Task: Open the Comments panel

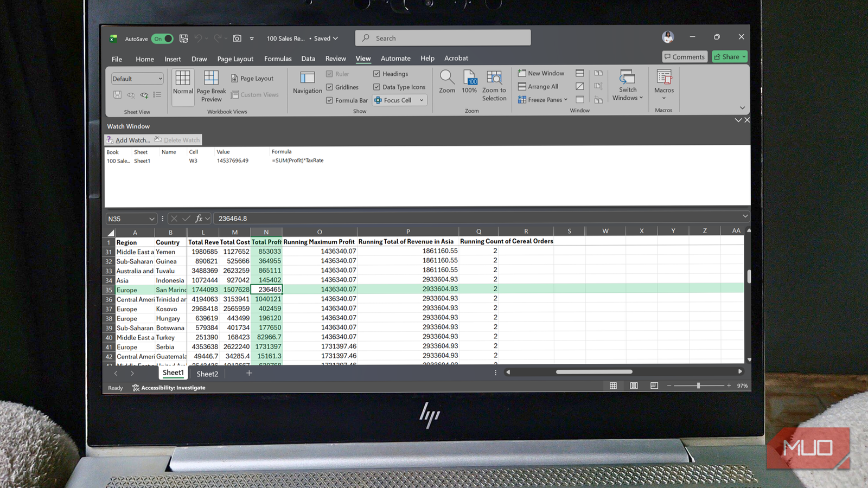Action: point(684,56)
